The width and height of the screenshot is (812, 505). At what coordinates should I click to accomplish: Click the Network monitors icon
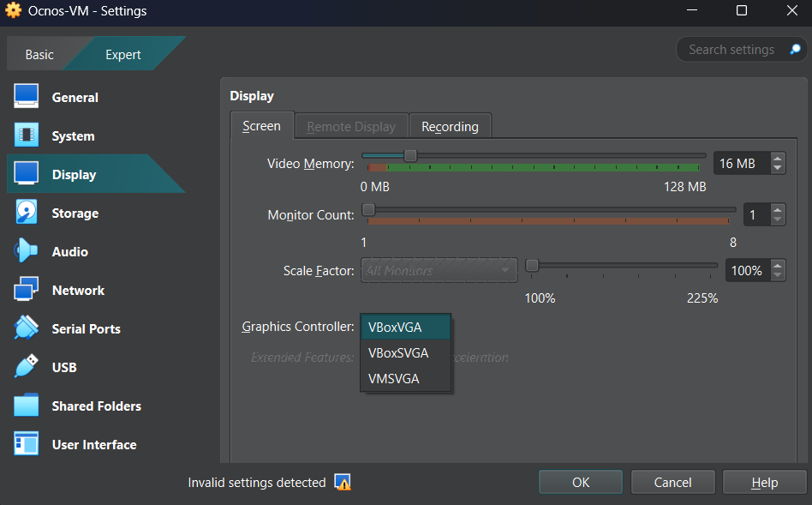(27, 290)
